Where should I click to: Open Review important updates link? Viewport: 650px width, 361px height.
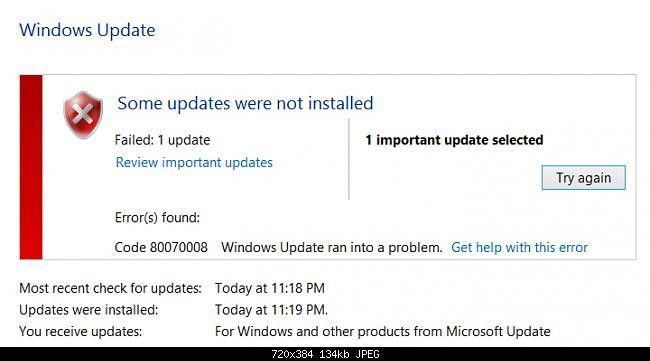(x=194, y=162)
